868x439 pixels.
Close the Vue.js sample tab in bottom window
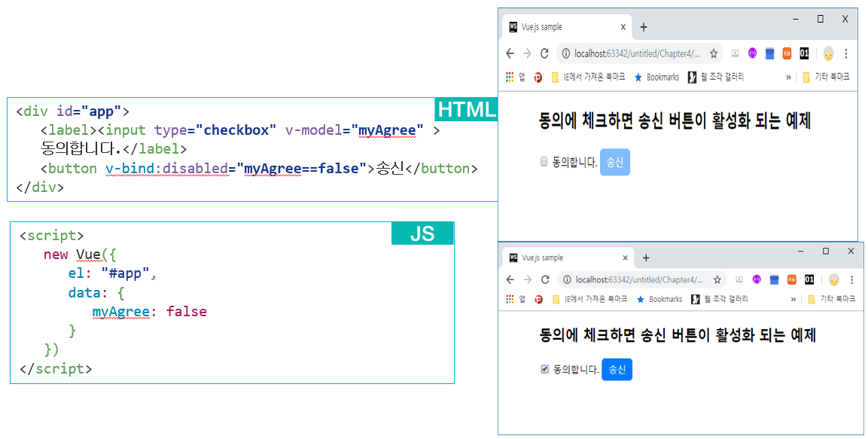click(625, 258)
